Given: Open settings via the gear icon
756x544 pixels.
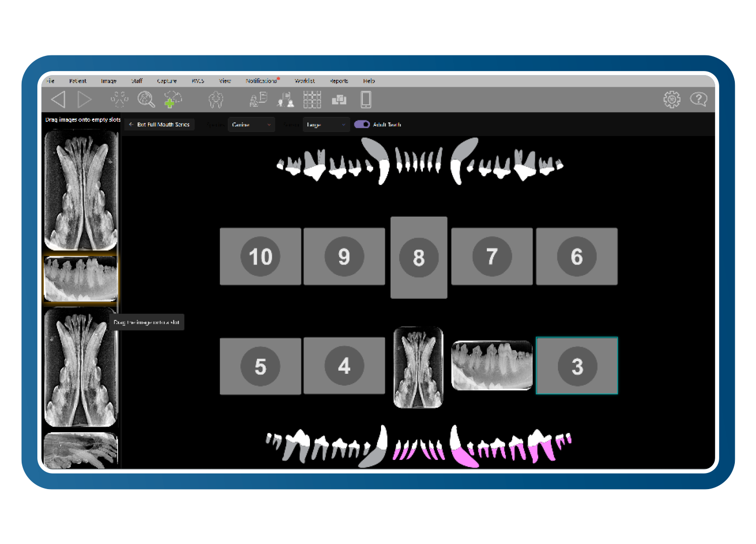Looking at the screenshot, I should click(671, 99).
